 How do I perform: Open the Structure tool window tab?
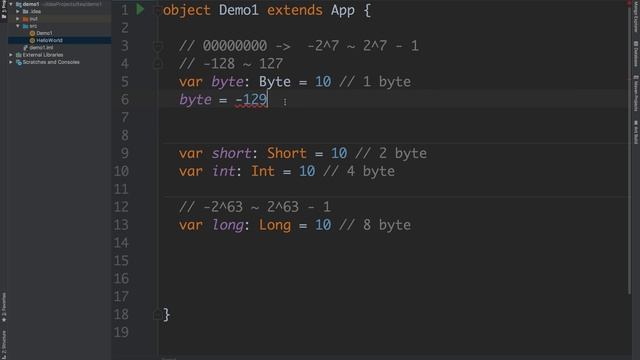tap(4, 345)
